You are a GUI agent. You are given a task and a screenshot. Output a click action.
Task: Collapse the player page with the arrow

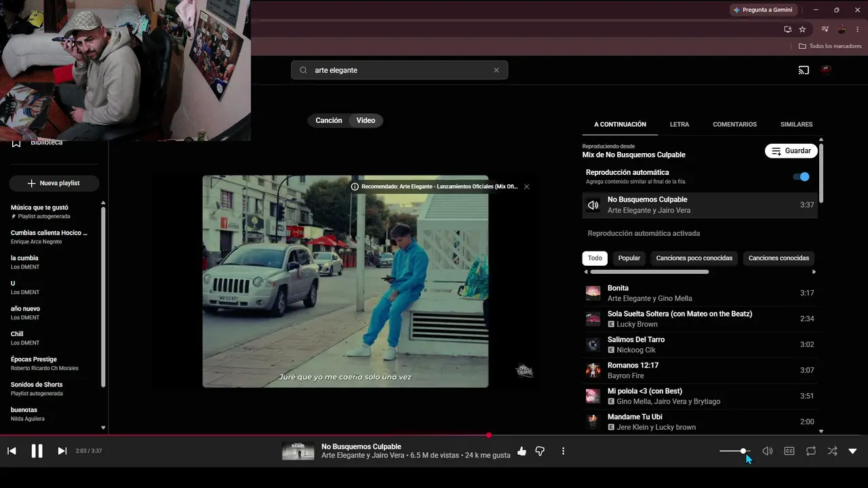[852, 451]
